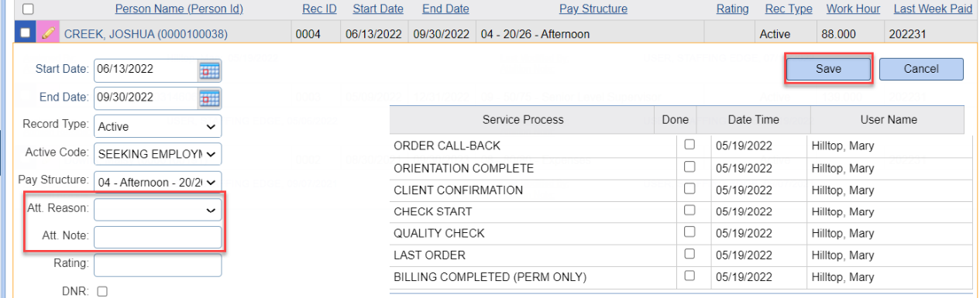The width and height of the screenshot is (980, 298).
Task: Expand the Pay Structure dropdown
Action: tap(158, 182)
